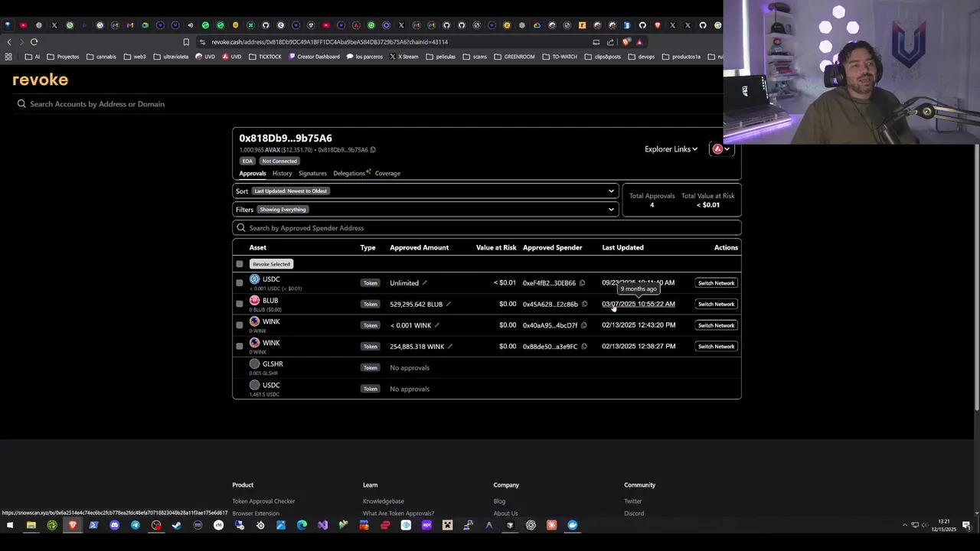Toggle the select-all checkbox beside Revoke Selected
The height and width of the screenshot is (551, 980).
click(240, 264)
